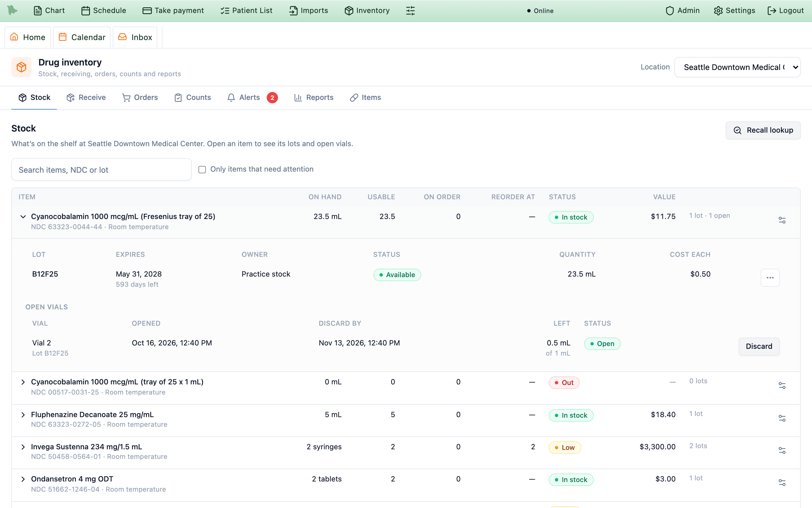The height and width of the screenshot is (508, 812).
Task: Discard open Vial 2
Action: [x=759, y=346]
